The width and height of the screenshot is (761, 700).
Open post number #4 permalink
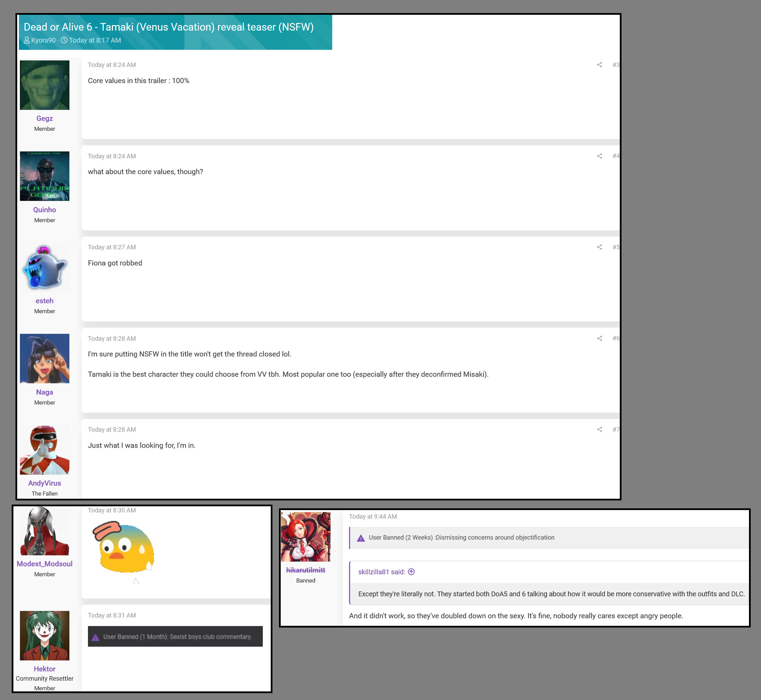coord(616,156)
